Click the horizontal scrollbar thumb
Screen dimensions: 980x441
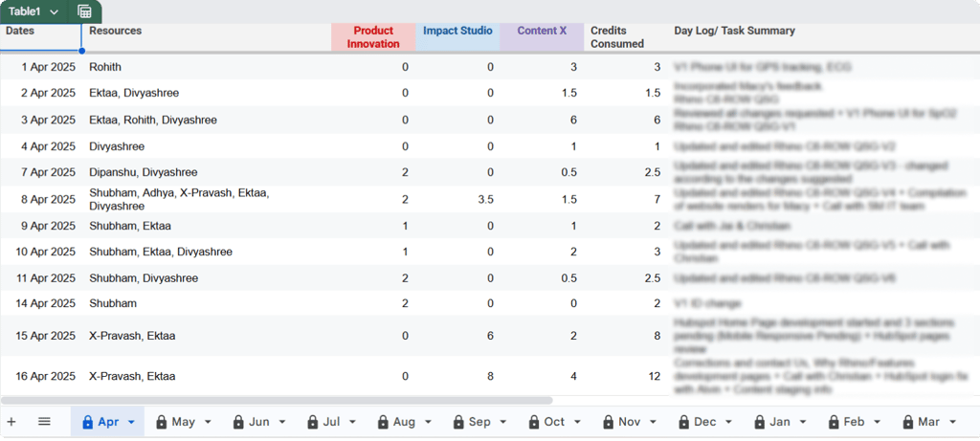[277, 401]
